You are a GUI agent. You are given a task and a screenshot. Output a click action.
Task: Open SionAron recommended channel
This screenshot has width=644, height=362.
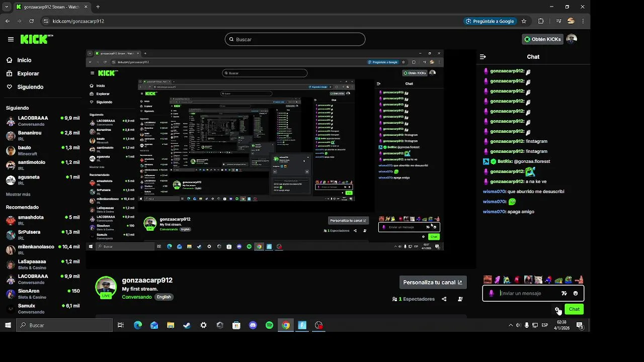click(43, 294)
